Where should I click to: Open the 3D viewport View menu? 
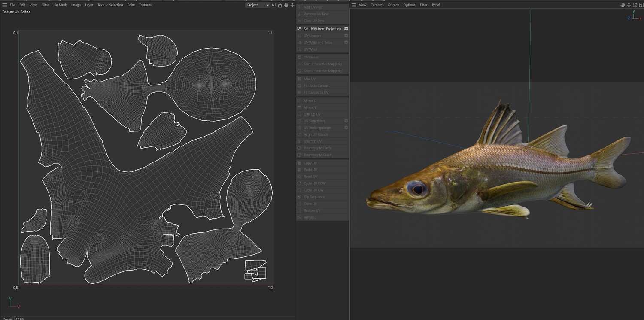coord(363,5)
